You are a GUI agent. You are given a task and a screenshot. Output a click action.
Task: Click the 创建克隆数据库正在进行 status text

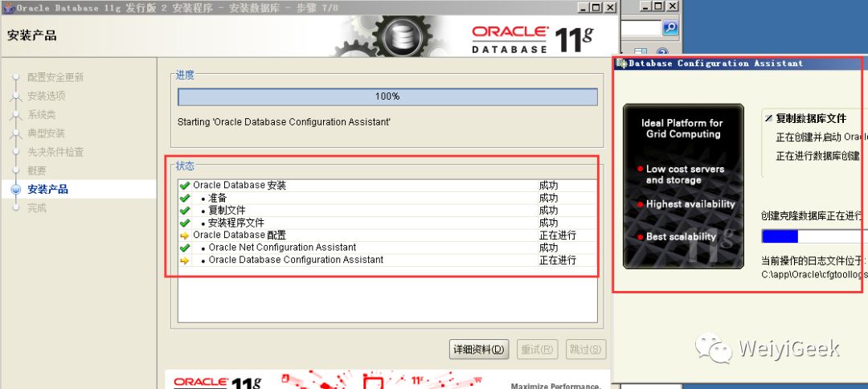click(x=812, y=216)
